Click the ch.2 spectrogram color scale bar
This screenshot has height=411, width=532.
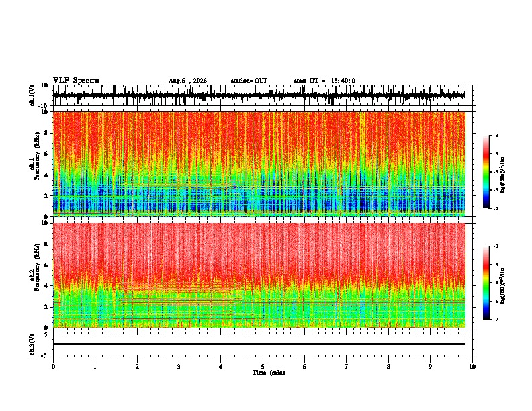pos(486,283)
